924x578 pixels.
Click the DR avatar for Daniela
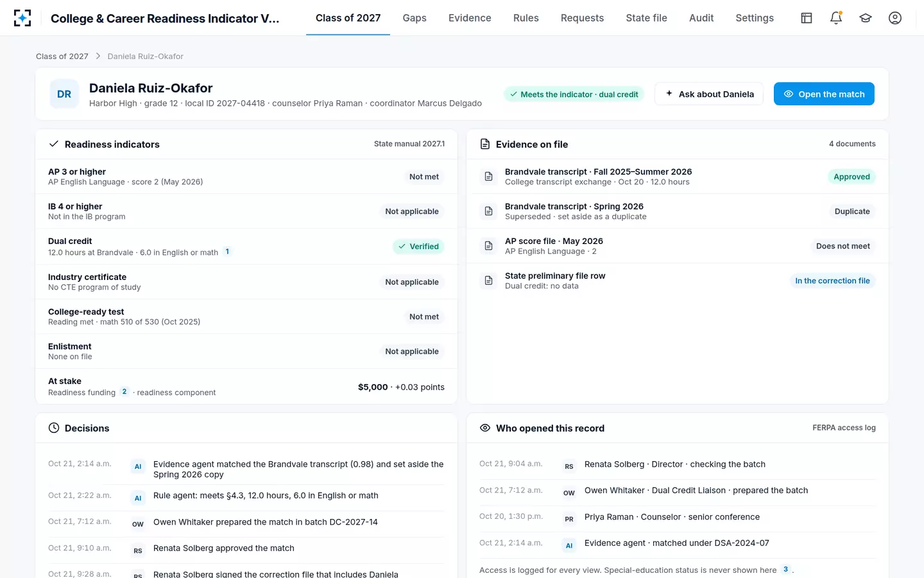click(x=64, y=94)
